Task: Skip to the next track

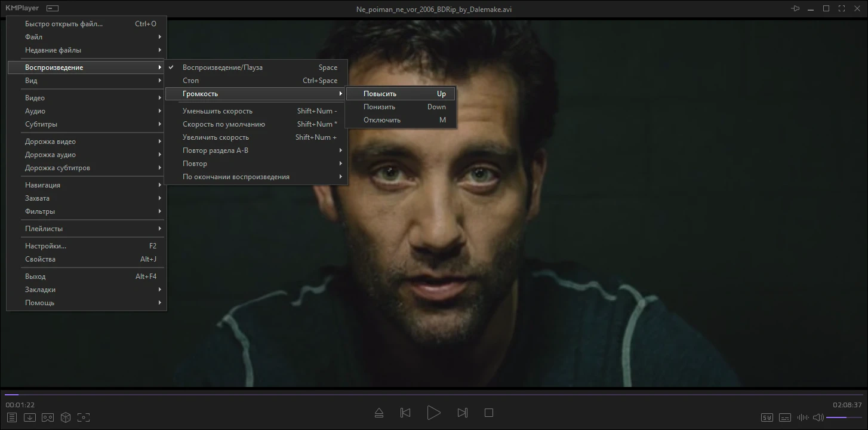Action: [462, 413]
